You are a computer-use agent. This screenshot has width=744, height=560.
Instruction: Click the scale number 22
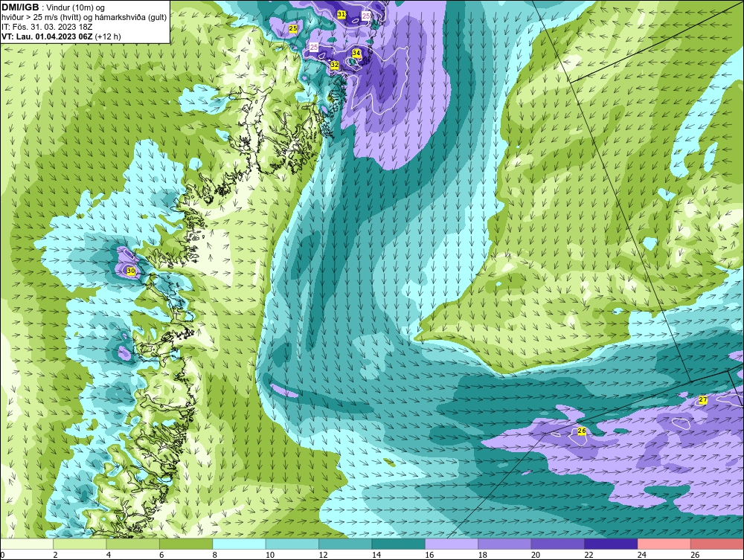[589, 555]
